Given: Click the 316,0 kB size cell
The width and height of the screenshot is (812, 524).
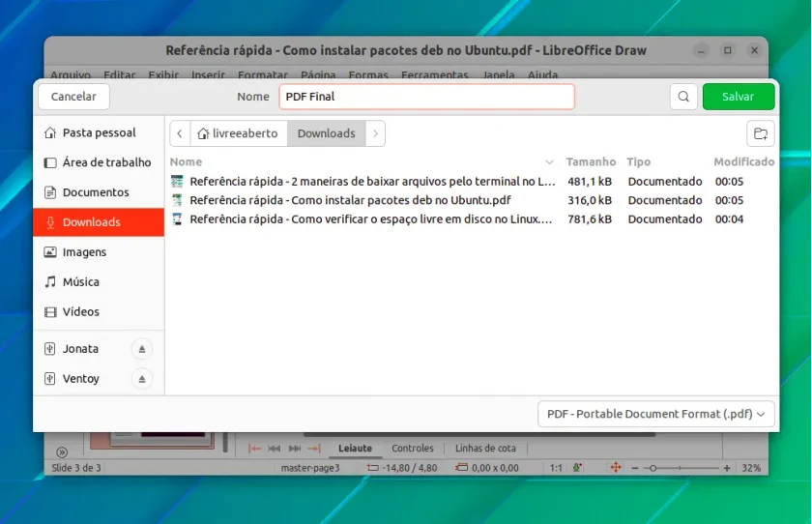Looking at the screenshot, I should 590,200.
